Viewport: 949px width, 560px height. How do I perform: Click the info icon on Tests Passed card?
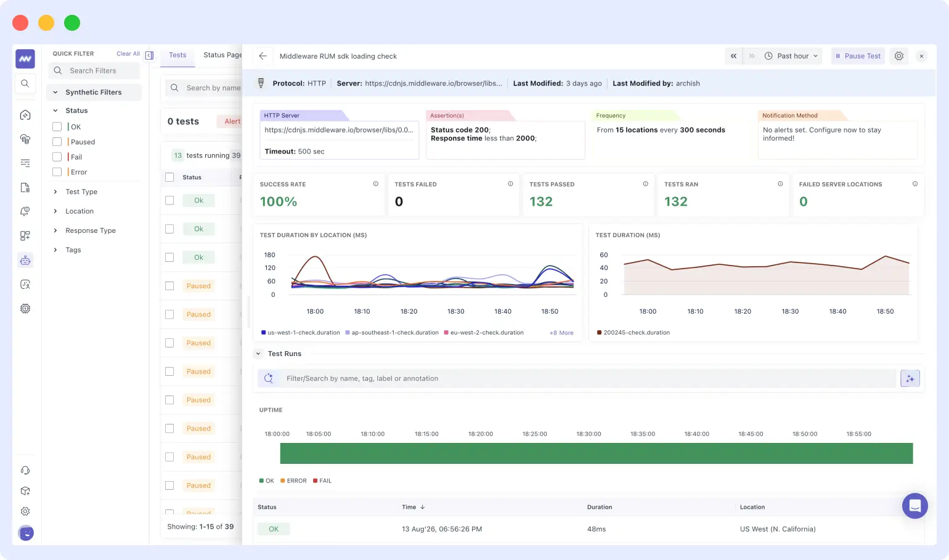tap(645, 184)
